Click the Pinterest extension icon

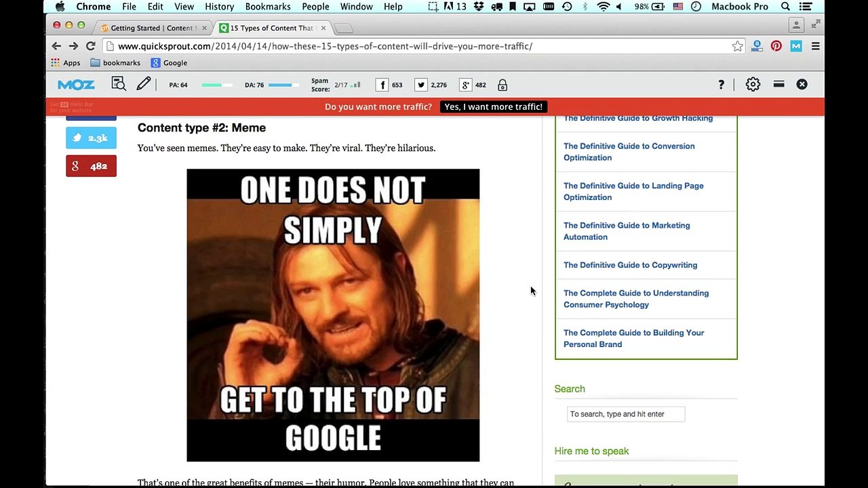point(776,46)
